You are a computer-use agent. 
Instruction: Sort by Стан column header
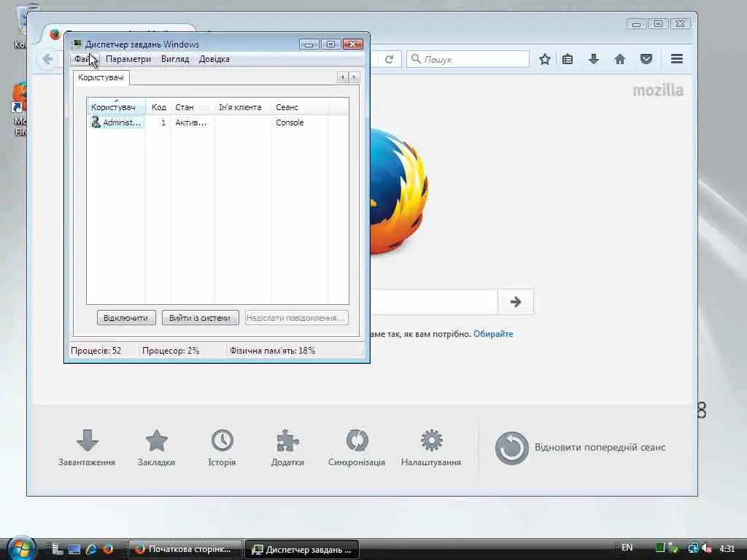(x=193, y=107)
